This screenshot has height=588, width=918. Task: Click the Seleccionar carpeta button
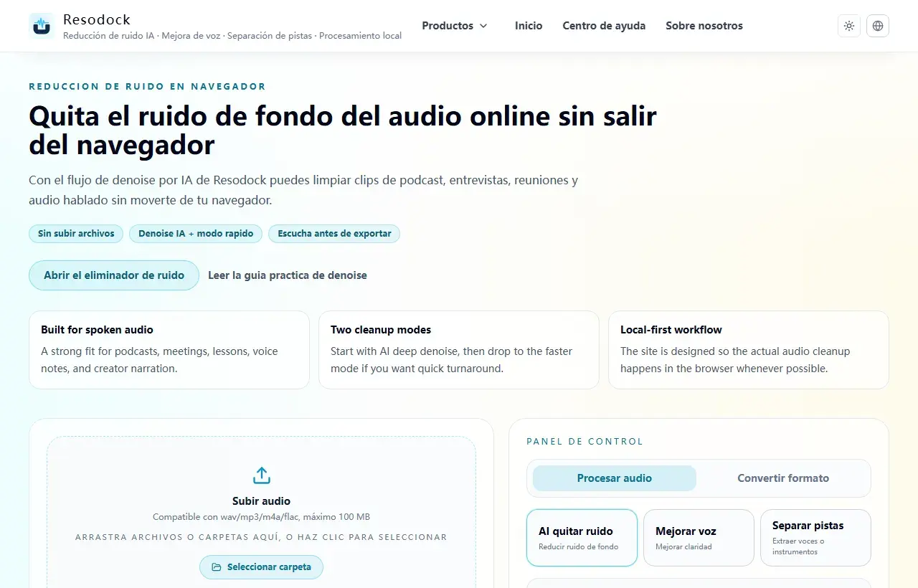(x=261, y=567)
